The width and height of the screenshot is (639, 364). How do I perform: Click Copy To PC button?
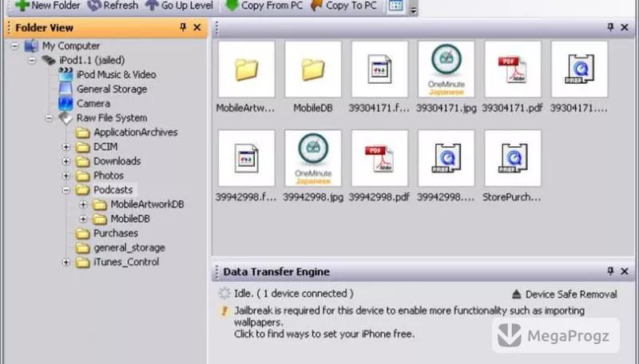pos(343,6)
